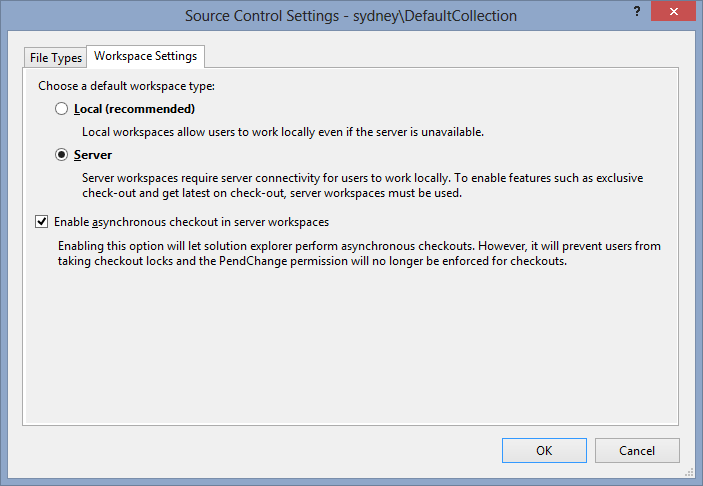Screen dimensions: 703x486
Task: Click the resize grip in dialog corner
Action: (690, 473)
